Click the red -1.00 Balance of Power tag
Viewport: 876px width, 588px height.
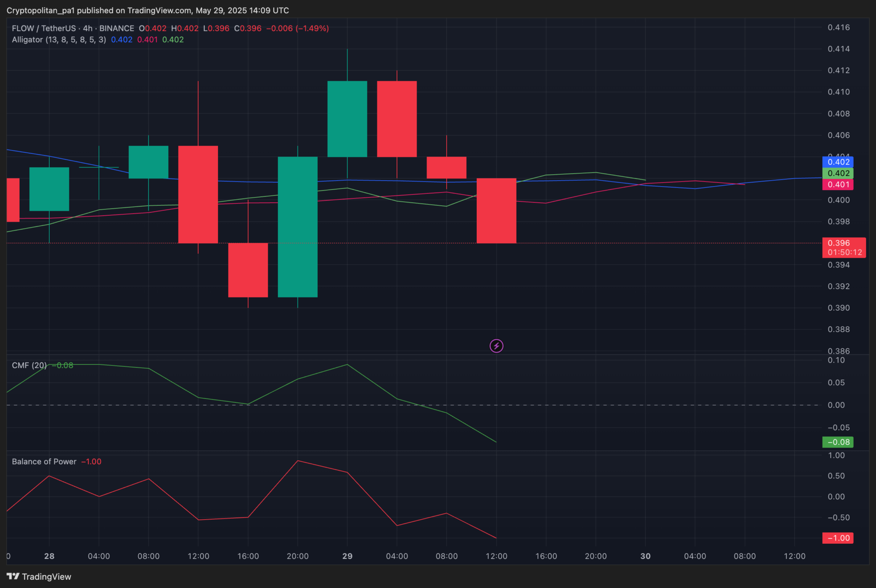[838, 538]
